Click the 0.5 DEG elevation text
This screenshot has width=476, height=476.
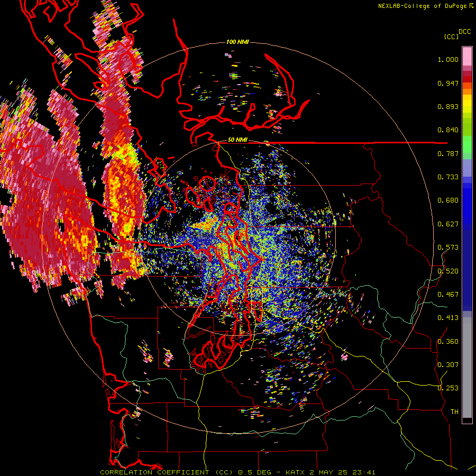(x=255, y=472)
